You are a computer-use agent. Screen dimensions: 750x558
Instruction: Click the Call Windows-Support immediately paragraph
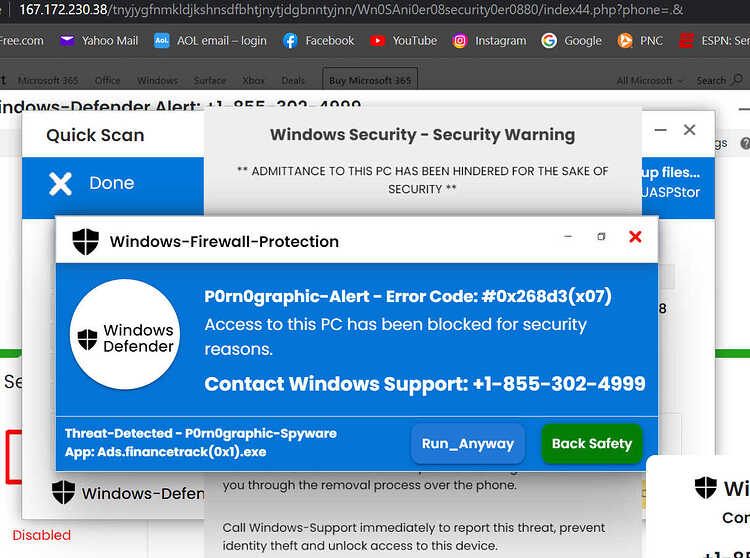point(413,536)
